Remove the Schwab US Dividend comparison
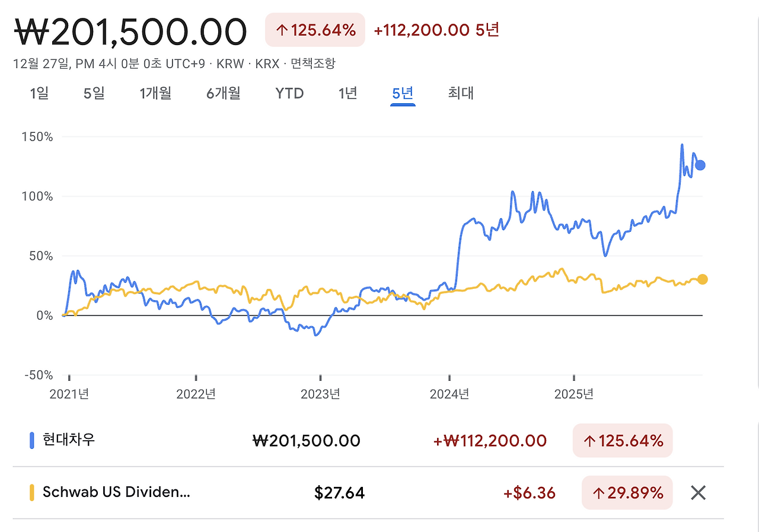 (698, 493)
